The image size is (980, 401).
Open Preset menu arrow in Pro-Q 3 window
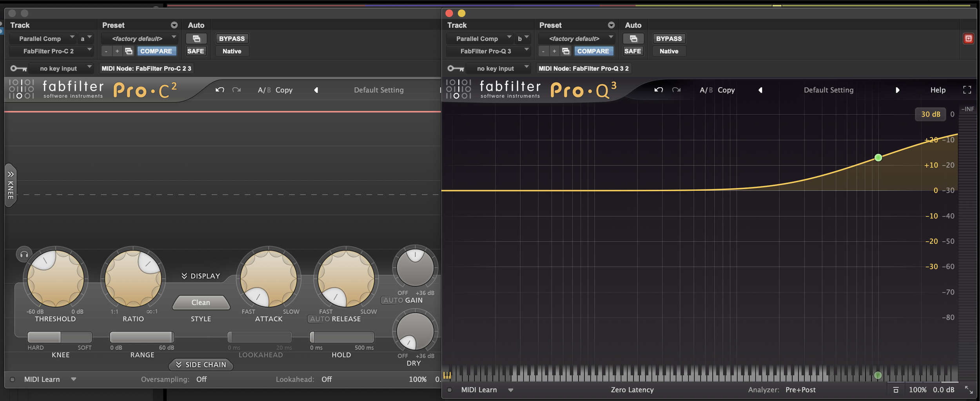pos(611,25)
